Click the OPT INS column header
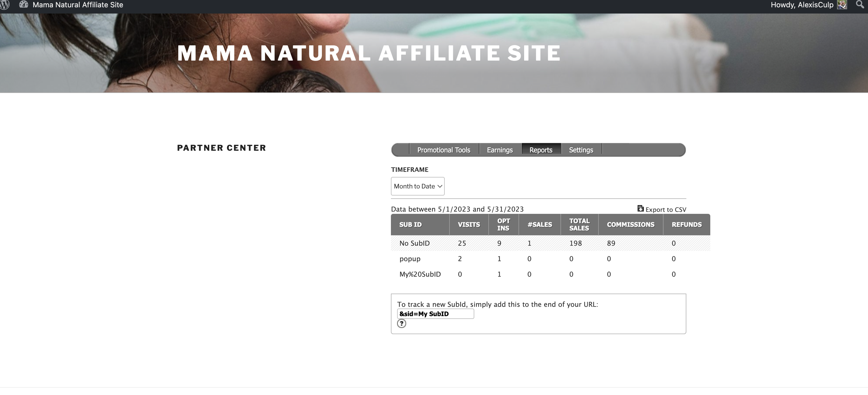The width and height of the screenshot is (868, 395). pos(503,225)
